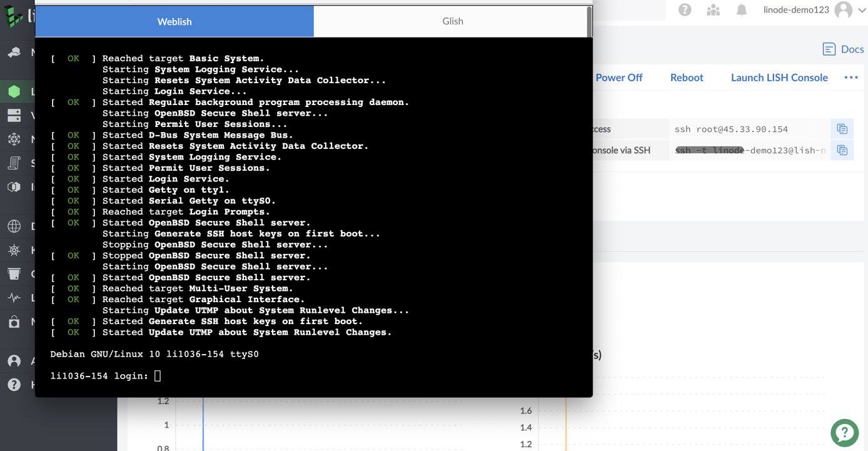Open the more actions ellipsis menu
The width and height of the screenshot is (868, 451).
(851, 77)
